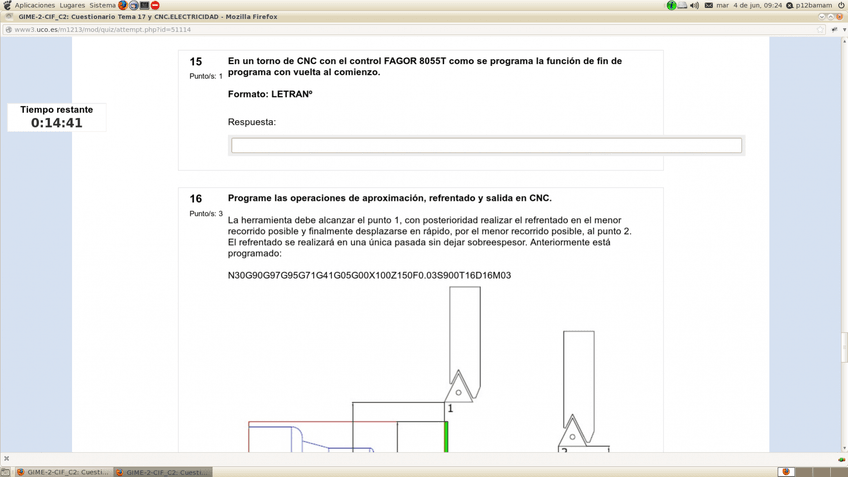Launch Firefox from the top panel icon
The height and width of the screenshot is (477, 848).
pos(123,6)
